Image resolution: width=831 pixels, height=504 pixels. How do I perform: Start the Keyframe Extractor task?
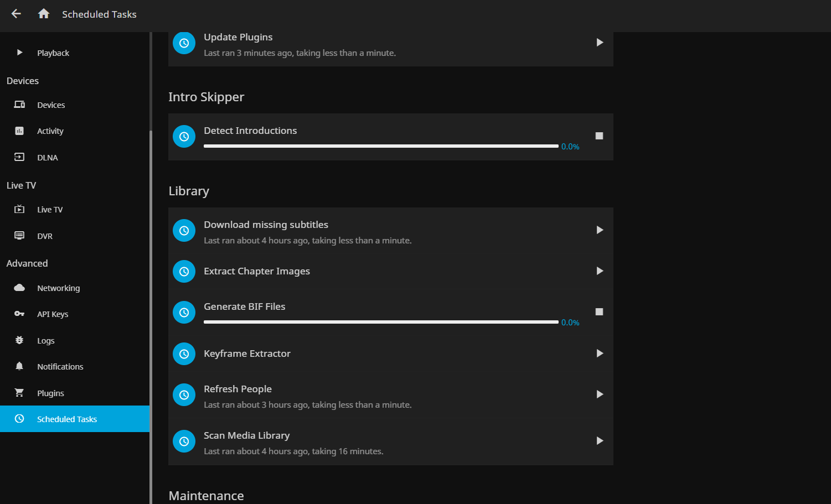coord(599,354)
